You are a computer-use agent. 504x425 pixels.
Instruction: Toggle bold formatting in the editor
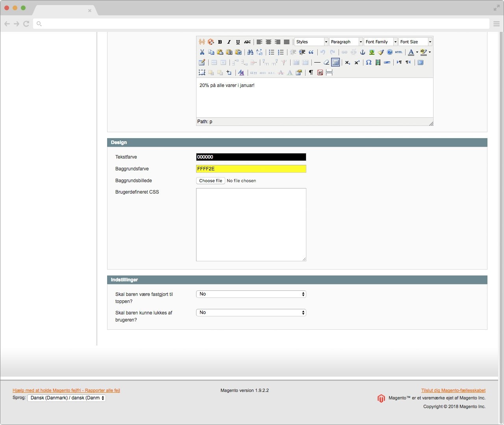(x=220, y=42)
